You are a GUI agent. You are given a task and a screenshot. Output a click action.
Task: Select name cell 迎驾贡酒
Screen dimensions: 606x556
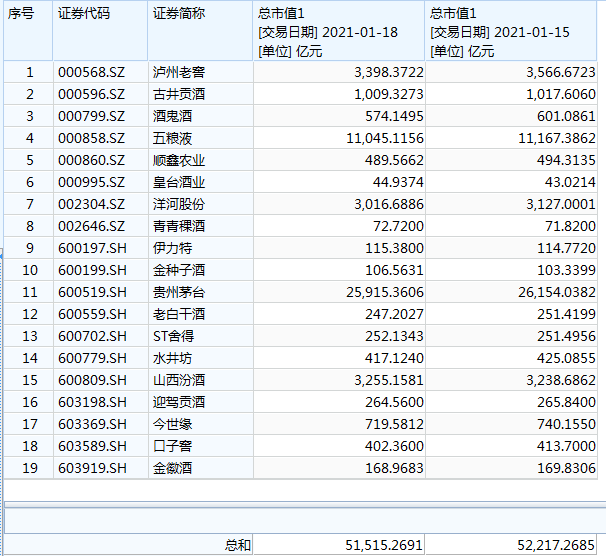201,403
